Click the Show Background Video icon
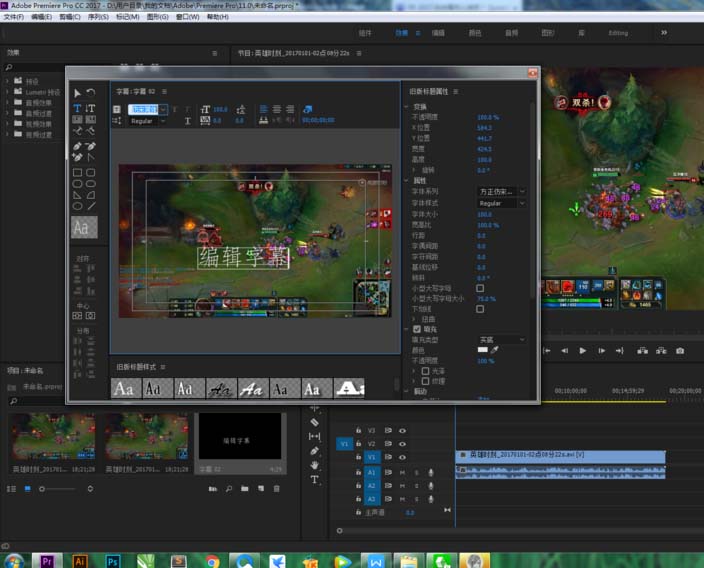704x568 pixels. click(x=308, y=109)
